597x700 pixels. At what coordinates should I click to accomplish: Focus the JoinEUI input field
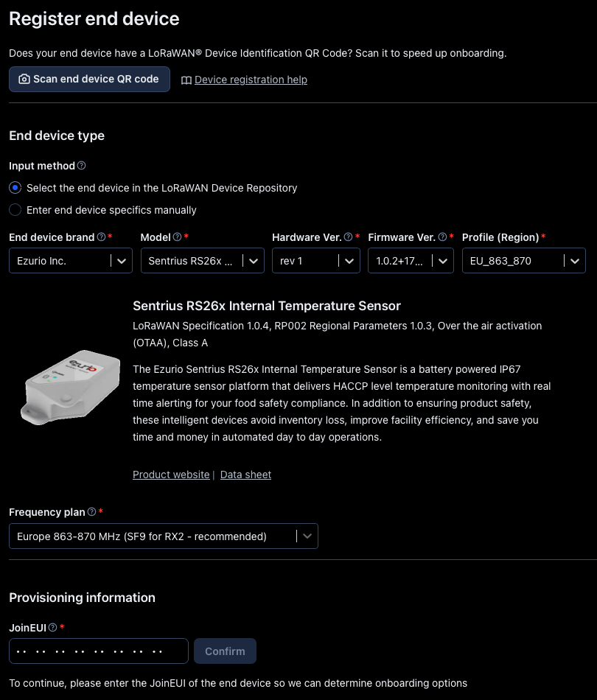(x=99, y=651)
